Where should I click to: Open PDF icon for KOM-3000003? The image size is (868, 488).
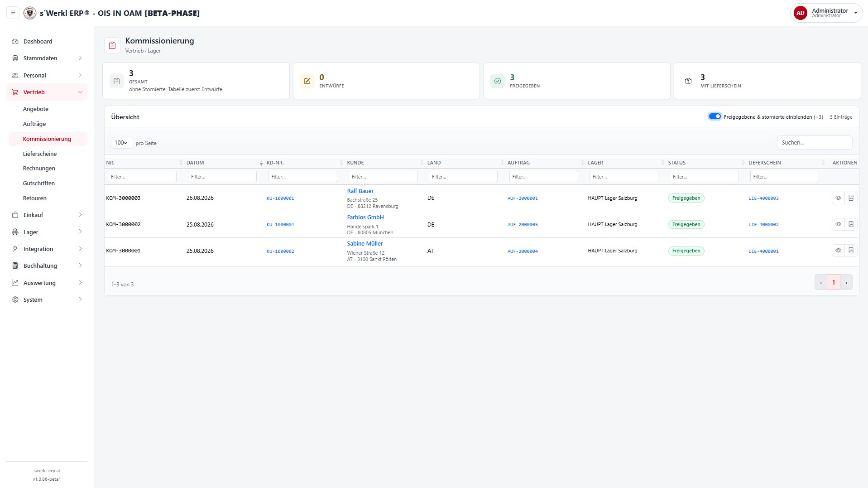pyautogui.click(x=851, y=198)
